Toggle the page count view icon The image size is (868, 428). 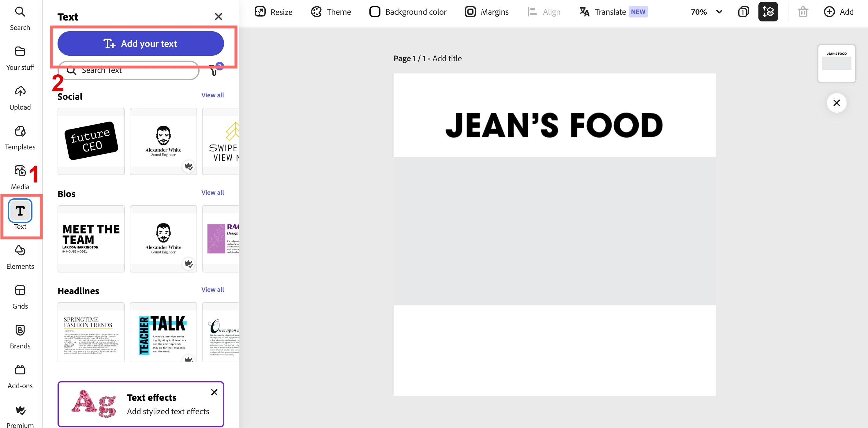[743, 12]
